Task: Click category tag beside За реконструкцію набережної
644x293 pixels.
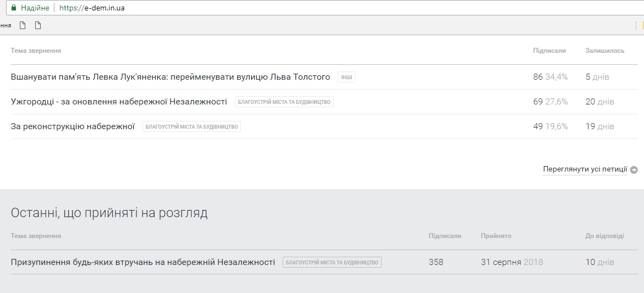Action: coord(191,127)
